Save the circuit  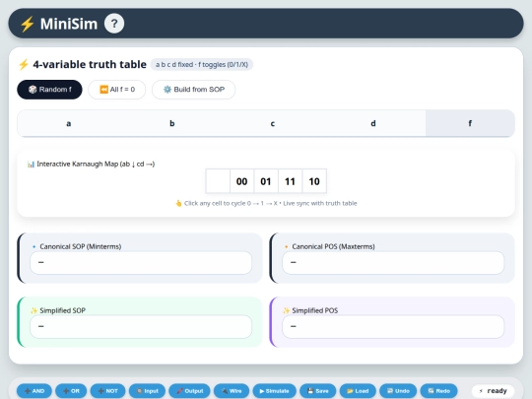pos(318,391)
